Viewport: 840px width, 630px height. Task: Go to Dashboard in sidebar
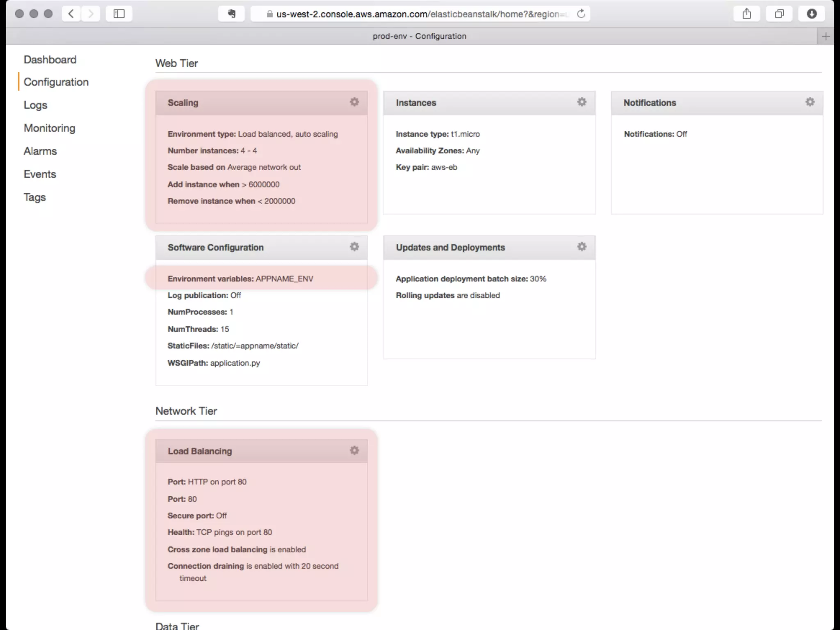tap(50, 60)
